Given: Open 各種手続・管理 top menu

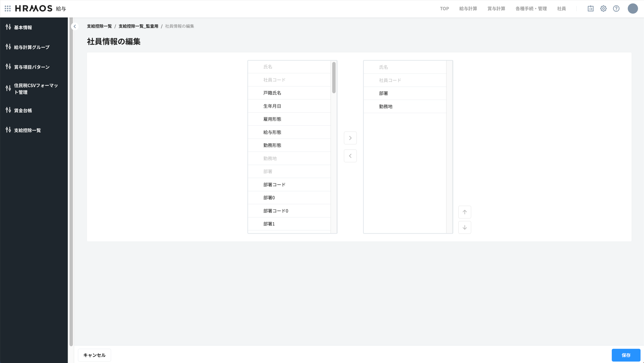Looking at the screenshot, I should [x=531, y=8].
